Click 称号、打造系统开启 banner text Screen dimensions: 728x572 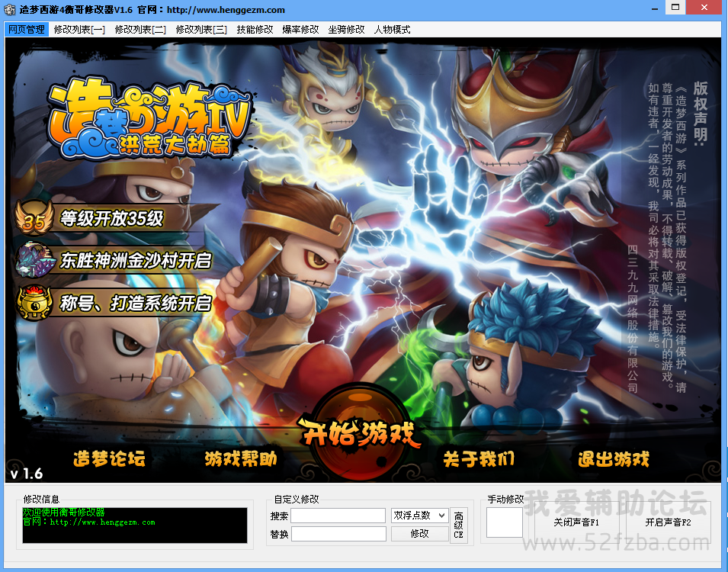(136, 303)
